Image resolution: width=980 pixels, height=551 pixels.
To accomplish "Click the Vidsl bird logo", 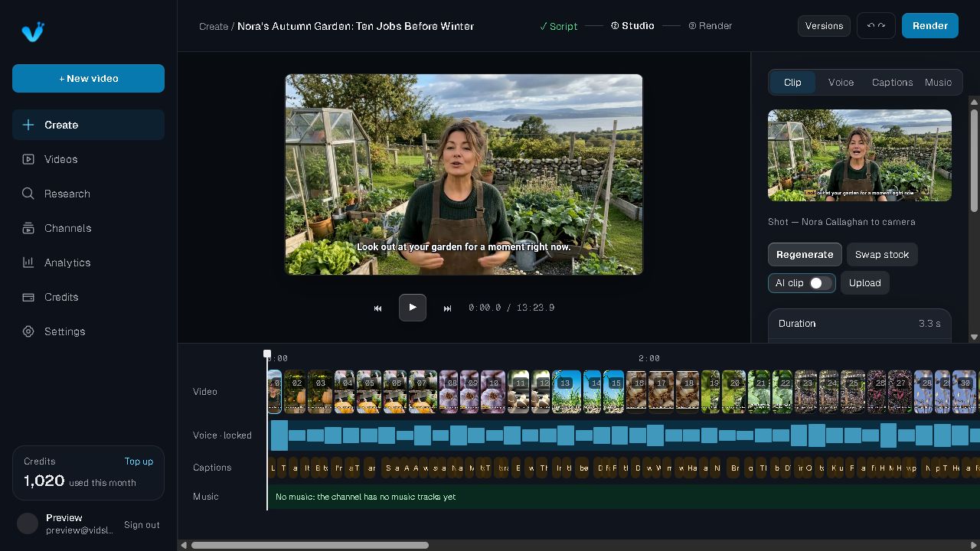I will 33,31.
